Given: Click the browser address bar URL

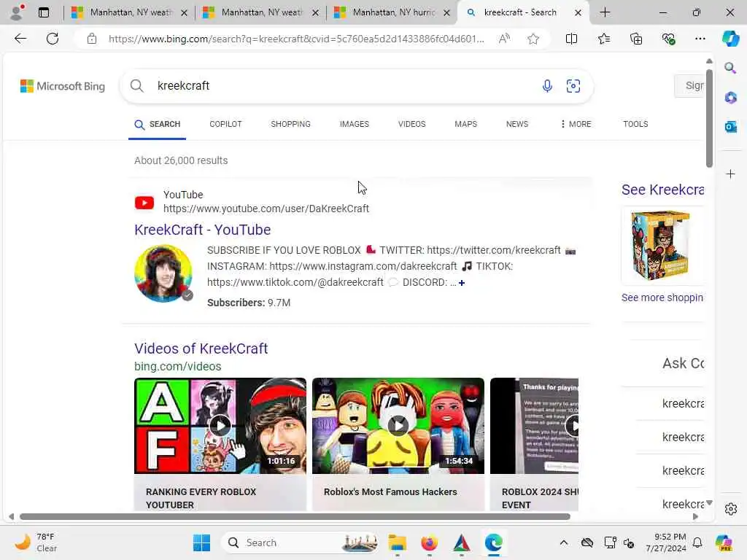Looking at the screenshot, I should [x=296, y=39].
